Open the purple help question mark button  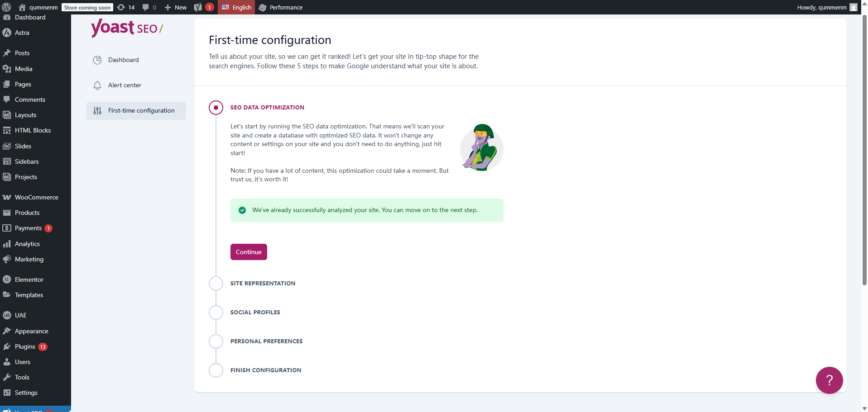[829, 380]
